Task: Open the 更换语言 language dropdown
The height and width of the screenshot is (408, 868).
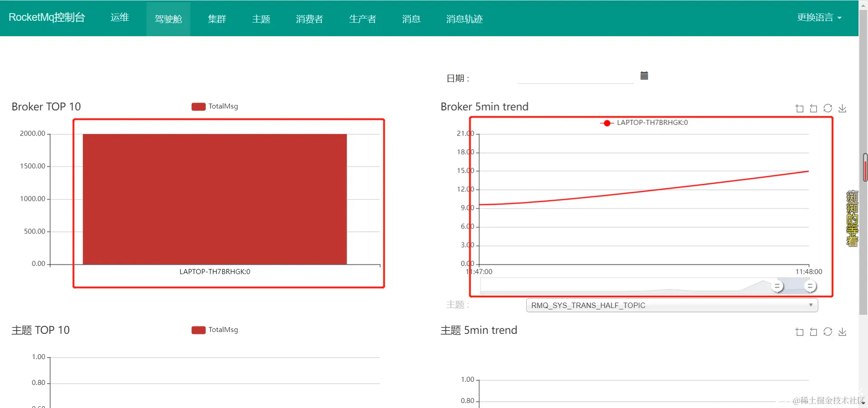Action: pyautogui.click(x=819, y=18)
